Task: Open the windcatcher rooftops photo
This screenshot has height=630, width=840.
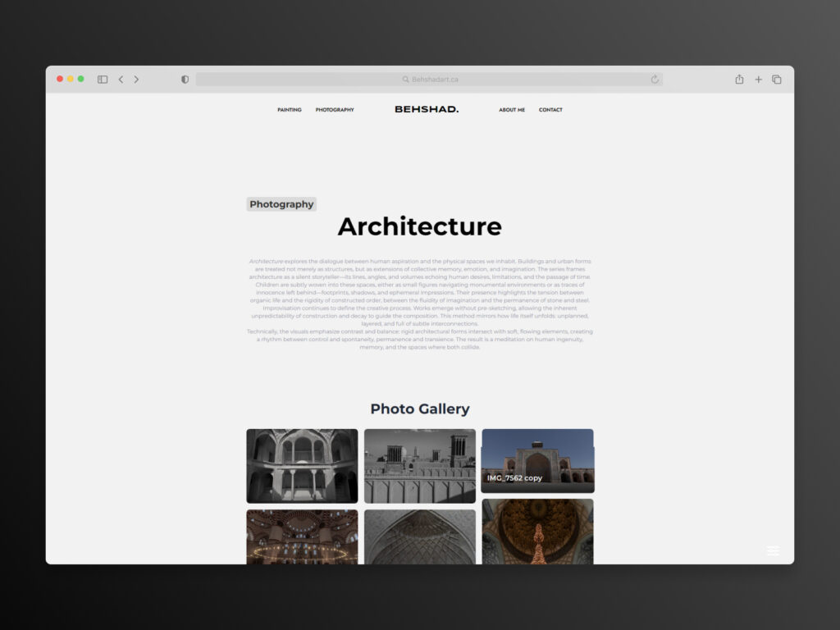Action: (420, 466)
